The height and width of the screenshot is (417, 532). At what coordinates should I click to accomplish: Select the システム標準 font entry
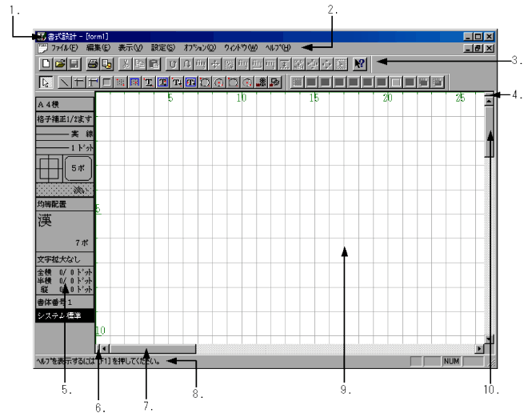pyautogui.click(x=64, y=317)
